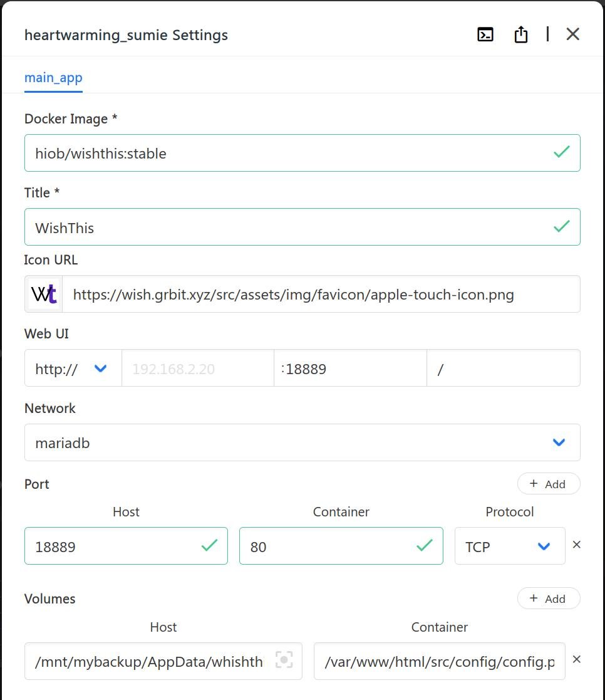This screenshot has width=605, height=700.
Task: Click the export settings icon
Action: click(x=520, y=34)
